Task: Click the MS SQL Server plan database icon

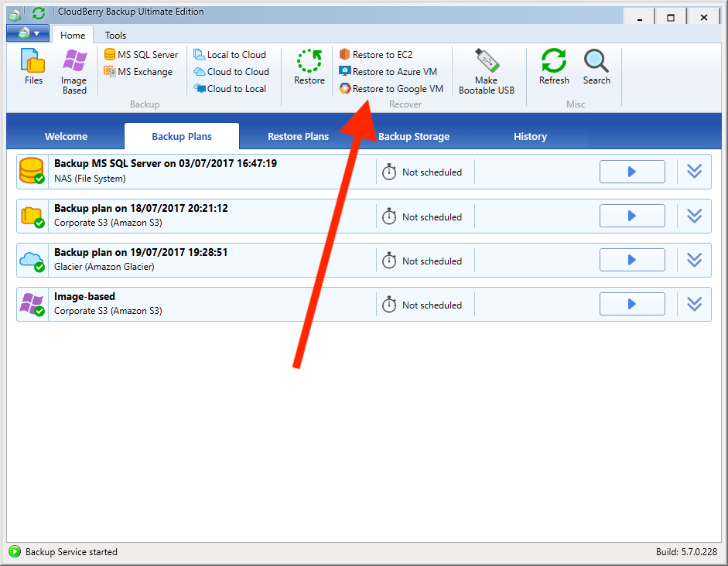Action: [x=32, y=171]
